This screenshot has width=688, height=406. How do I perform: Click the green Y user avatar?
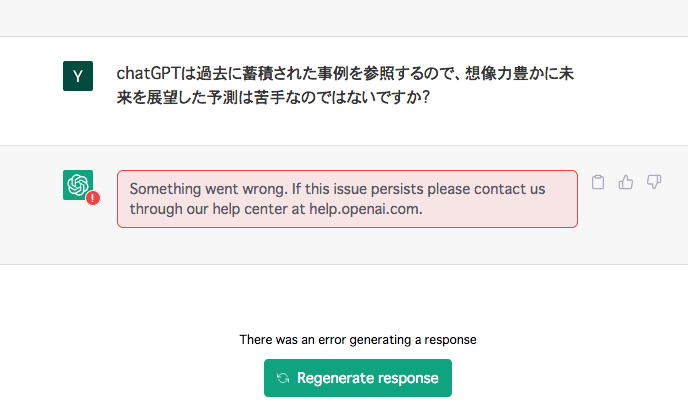[x=77, y=76]
